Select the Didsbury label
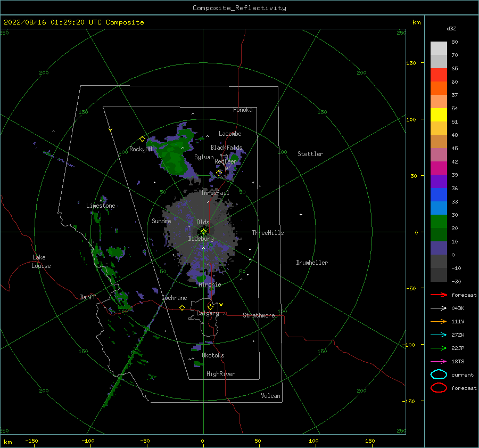The width and height of the screenshot is (479, 448). click(x=201, y=239)
